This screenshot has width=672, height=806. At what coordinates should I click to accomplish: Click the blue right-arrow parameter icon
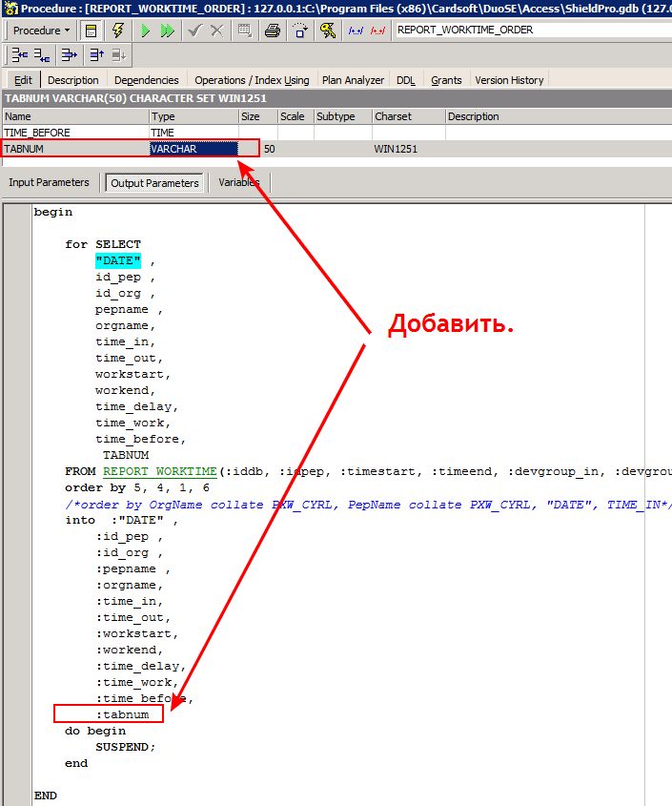pos(69,54)
